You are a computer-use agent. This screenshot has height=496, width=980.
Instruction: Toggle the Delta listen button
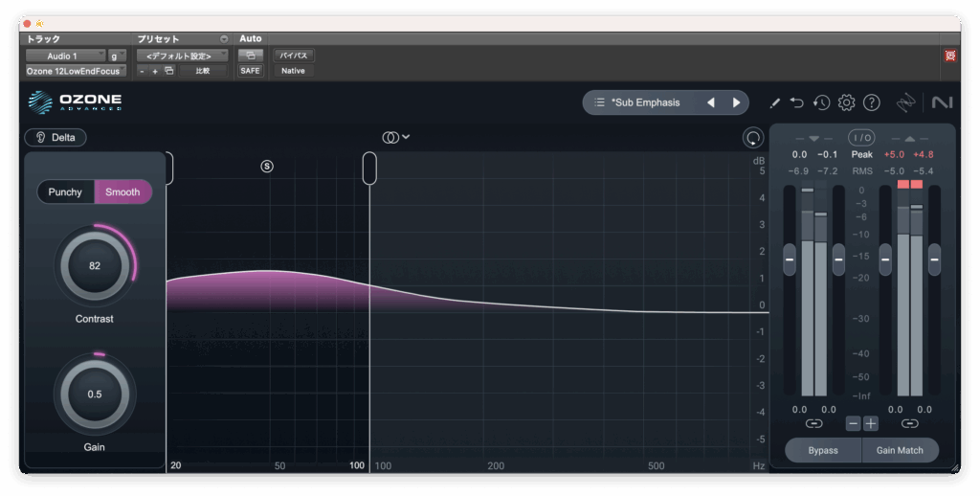56,137
